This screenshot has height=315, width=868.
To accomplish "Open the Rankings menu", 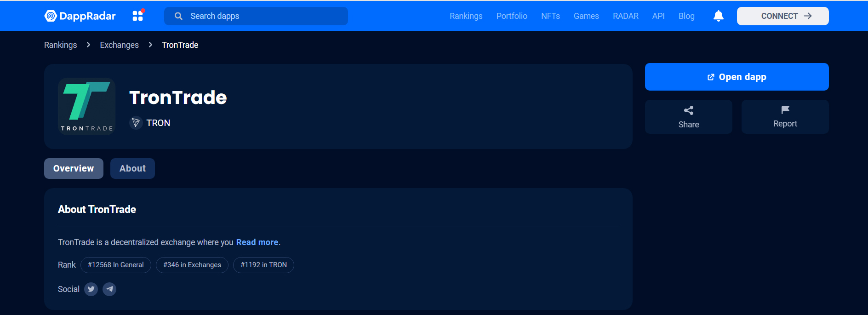I will pyautogui.click(x=466, y=16).
